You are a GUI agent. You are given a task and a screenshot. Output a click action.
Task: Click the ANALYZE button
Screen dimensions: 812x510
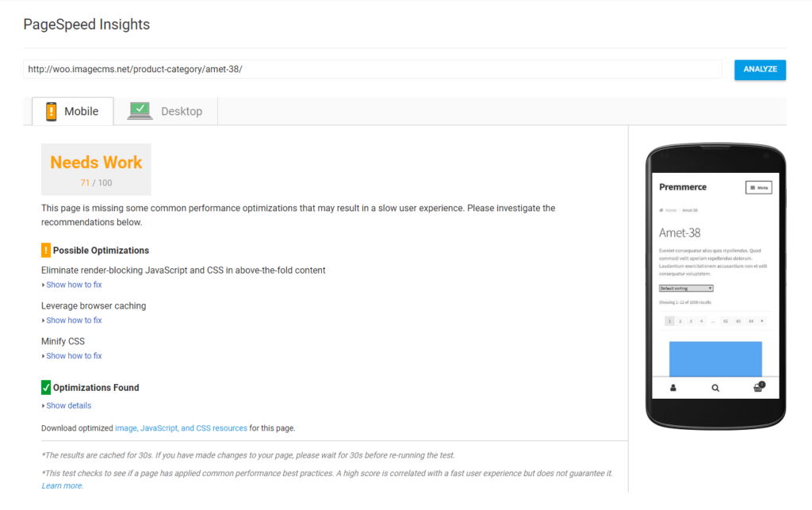pos(760,69)
